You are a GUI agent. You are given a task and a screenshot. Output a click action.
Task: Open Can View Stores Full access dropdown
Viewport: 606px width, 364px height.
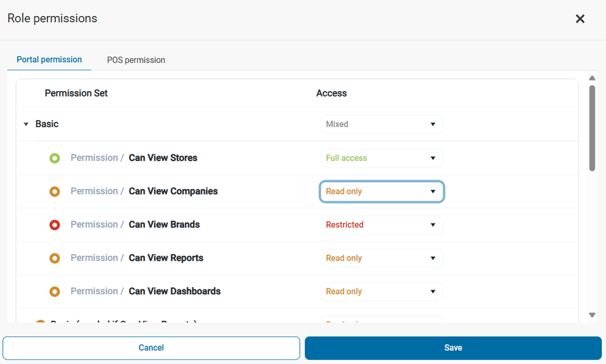pos(382,158)
